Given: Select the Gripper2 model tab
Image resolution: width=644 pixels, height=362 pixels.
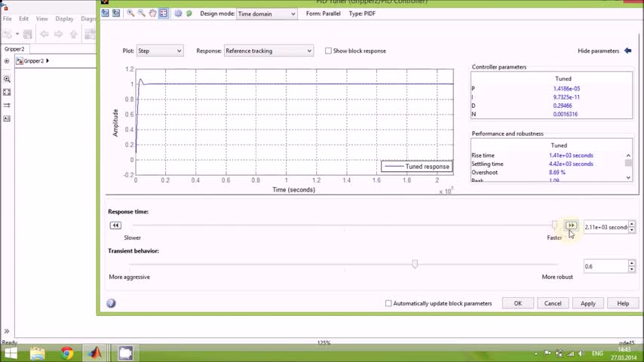Looking at the screenshot, I should (x=14, y=49).
